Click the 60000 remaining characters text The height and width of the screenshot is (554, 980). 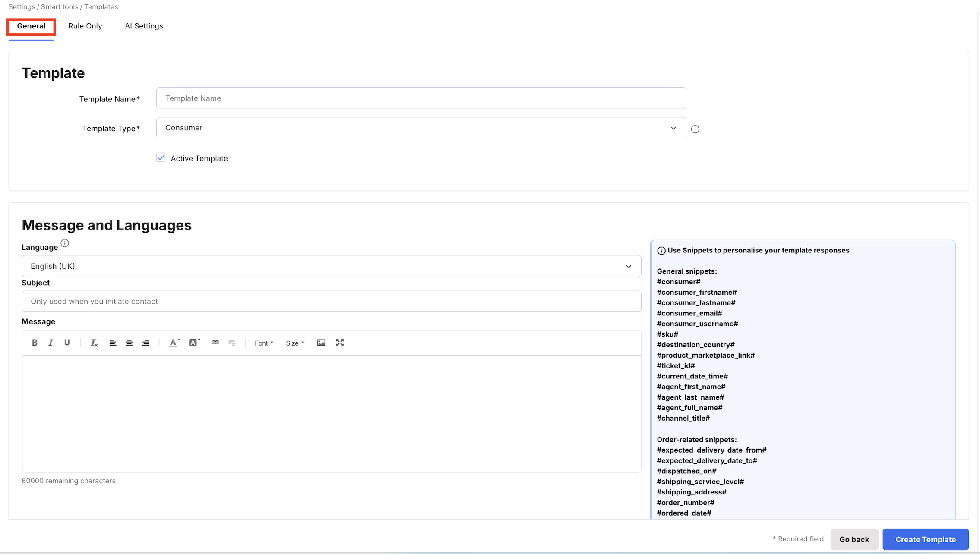coord(69,481)
